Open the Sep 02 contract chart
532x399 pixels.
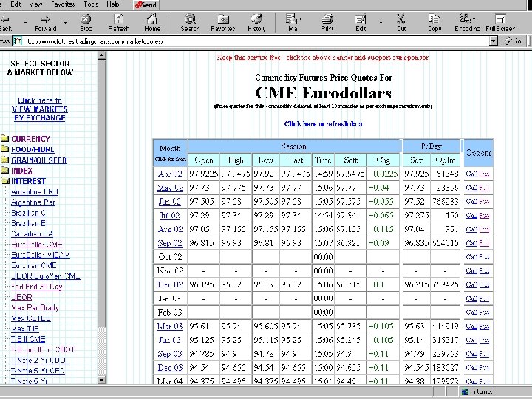170,243
